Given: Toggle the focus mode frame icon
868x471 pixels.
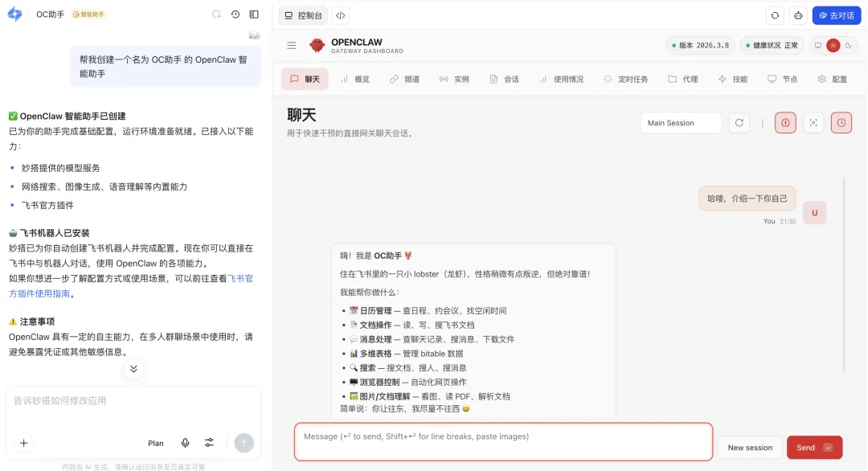Looking at the screenshot, I should (x=813, y=123).
